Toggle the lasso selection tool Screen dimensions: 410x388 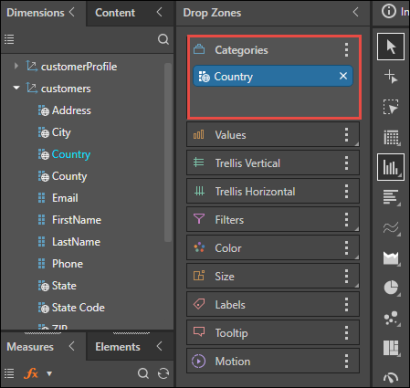click(x=391, y=107)
